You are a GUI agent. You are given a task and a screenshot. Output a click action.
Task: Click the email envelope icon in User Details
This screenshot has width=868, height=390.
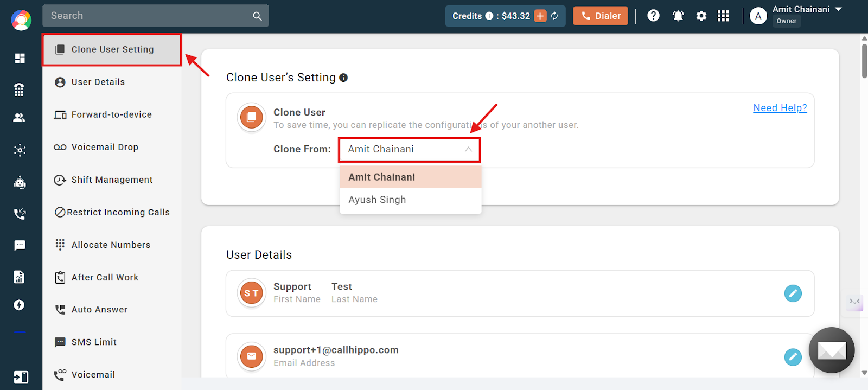click(252, 356)
